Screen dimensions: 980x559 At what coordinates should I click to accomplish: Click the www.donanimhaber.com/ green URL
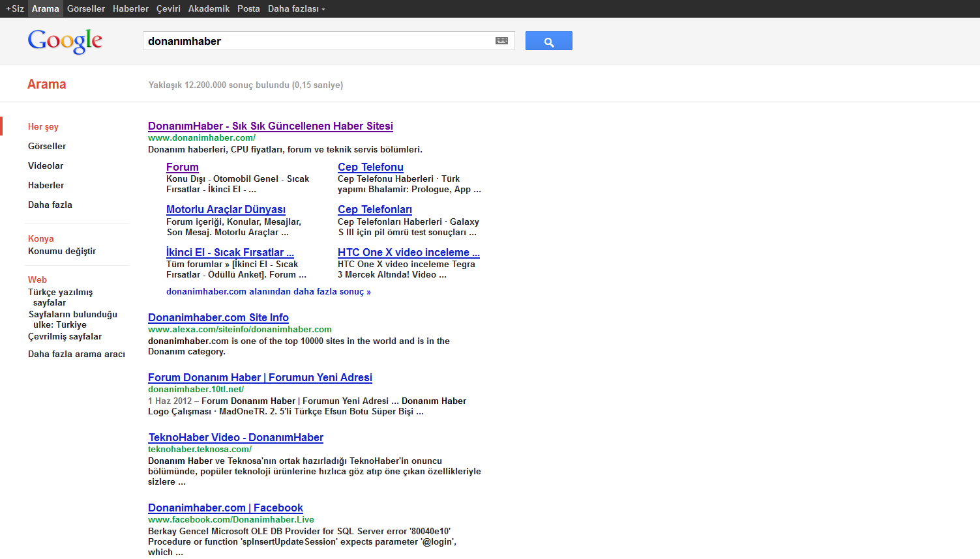point(201,137)
